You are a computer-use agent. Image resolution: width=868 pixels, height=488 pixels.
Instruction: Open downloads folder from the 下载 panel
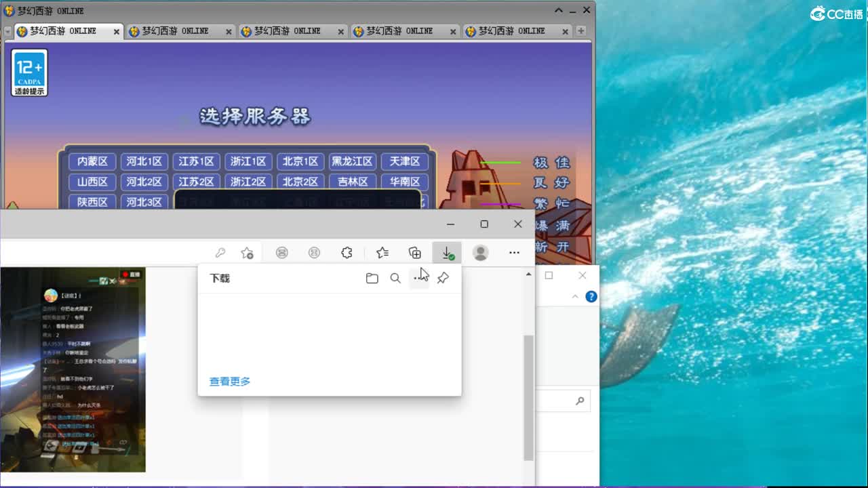(372, 279)
